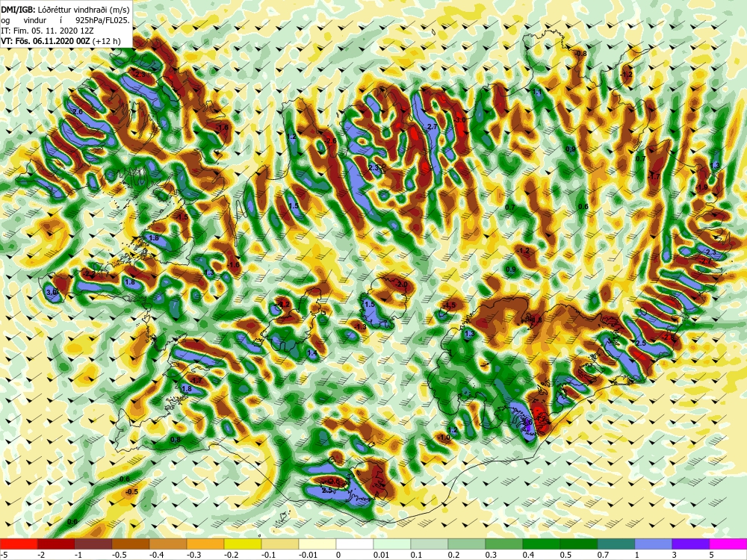This screenshot has height=560, width=747.
Task: Click the dark red legend swatch at -2
Action: (56, 544)
